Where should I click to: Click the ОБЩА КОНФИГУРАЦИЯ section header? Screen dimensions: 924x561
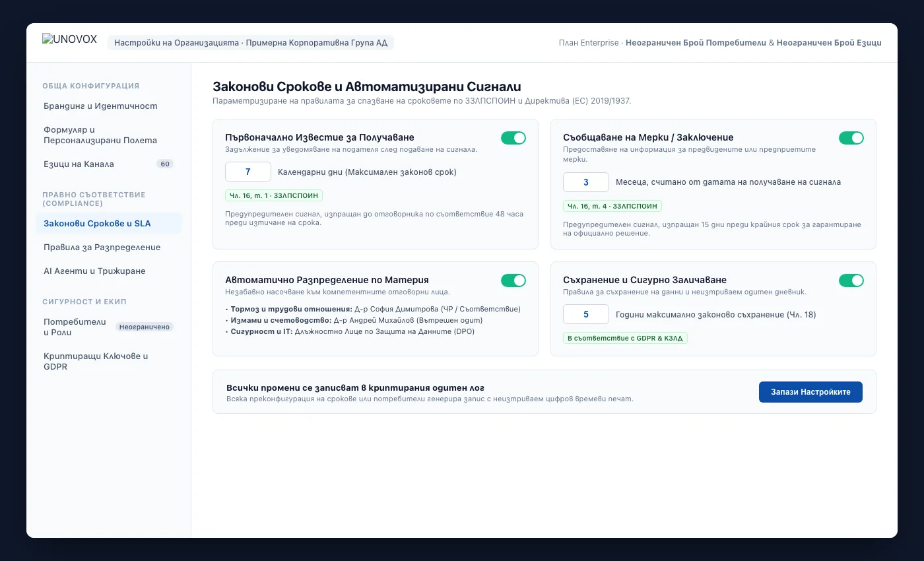(91, 86)
